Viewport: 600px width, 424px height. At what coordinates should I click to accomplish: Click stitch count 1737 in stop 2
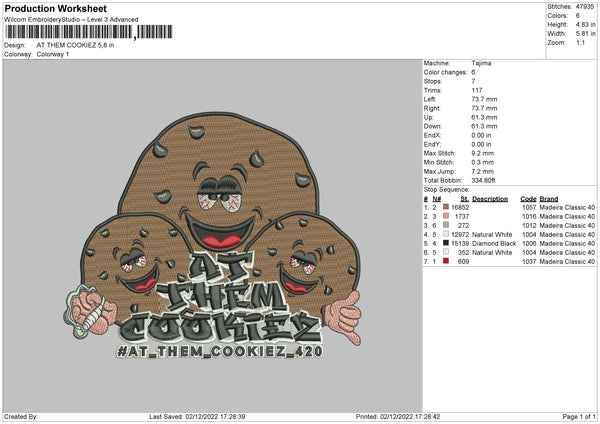click(x=462, y=217)
